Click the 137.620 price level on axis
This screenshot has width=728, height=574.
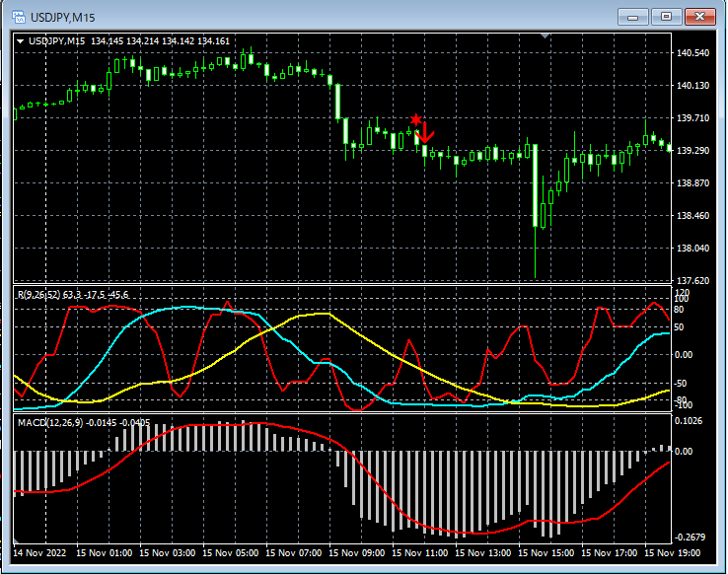[x=694, y=281]
